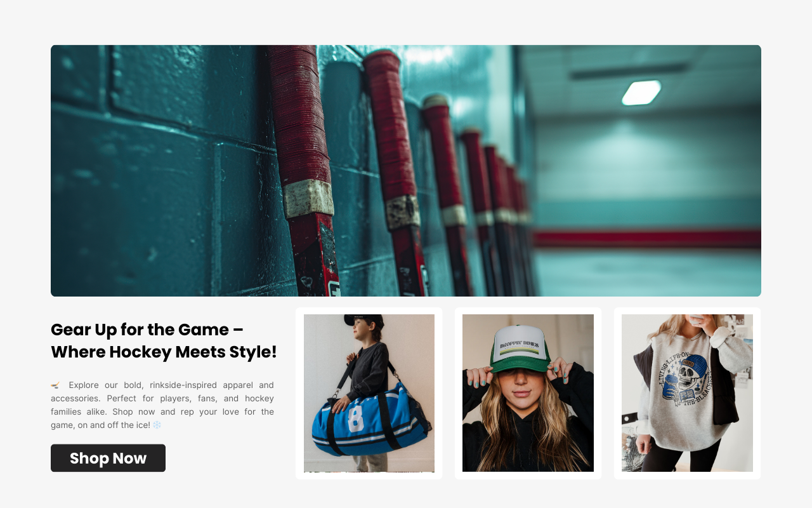Open the blue duffel bag product image

coord(369,393)
